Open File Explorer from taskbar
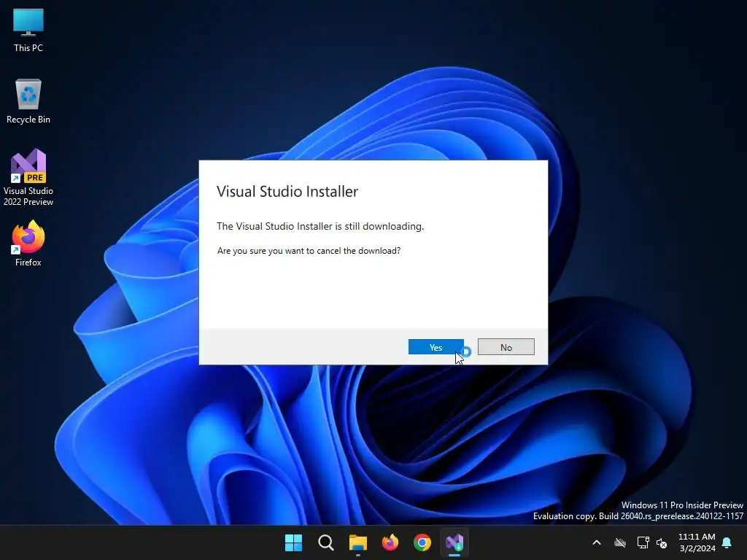Image resolution: width=747 pixels, height=560 pixels. [357, 542]
